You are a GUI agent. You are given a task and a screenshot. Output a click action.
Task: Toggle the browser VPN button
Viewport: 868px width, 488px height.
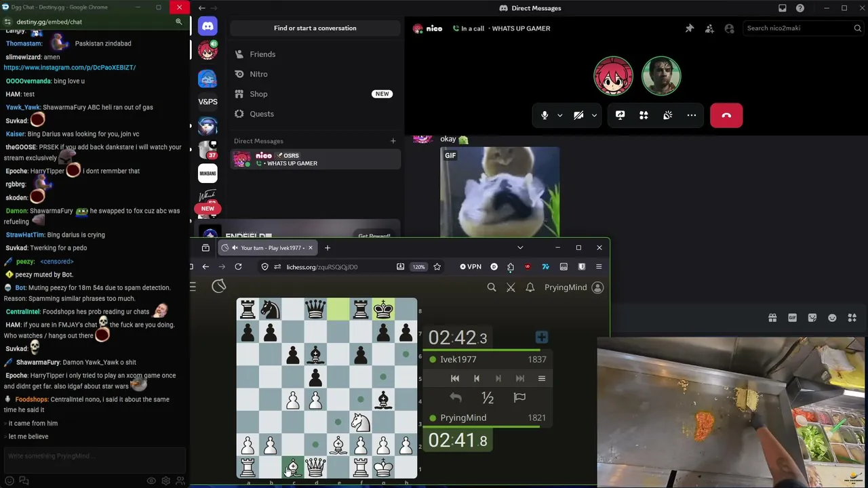[471, 267]
